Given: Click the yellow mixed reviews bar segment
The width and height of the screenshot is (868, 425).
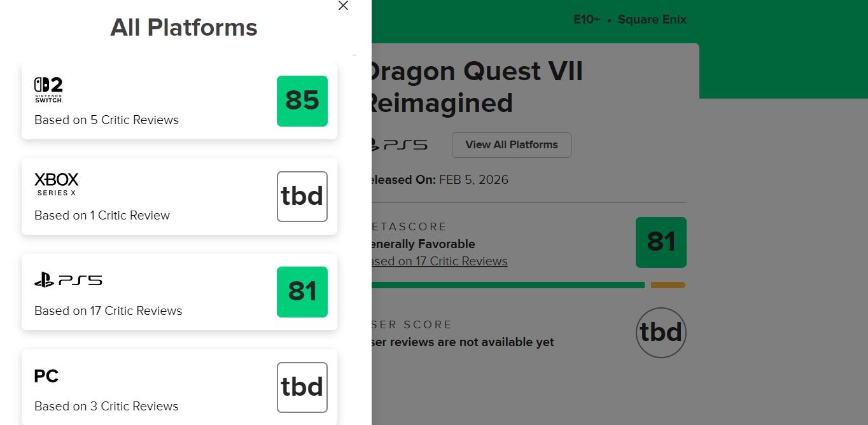Looking at the screenshot, I should [x=668, y=285].
